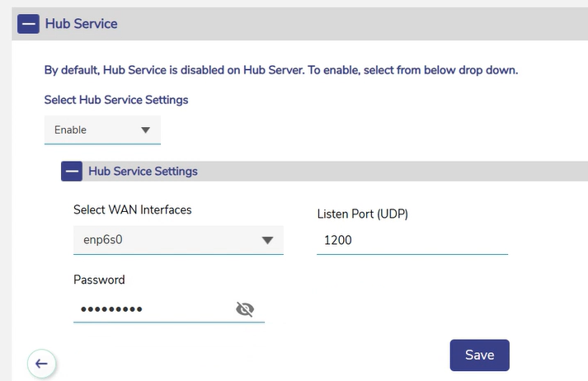Click the Hub Service disabled-by-default description

tap(280, 70)
